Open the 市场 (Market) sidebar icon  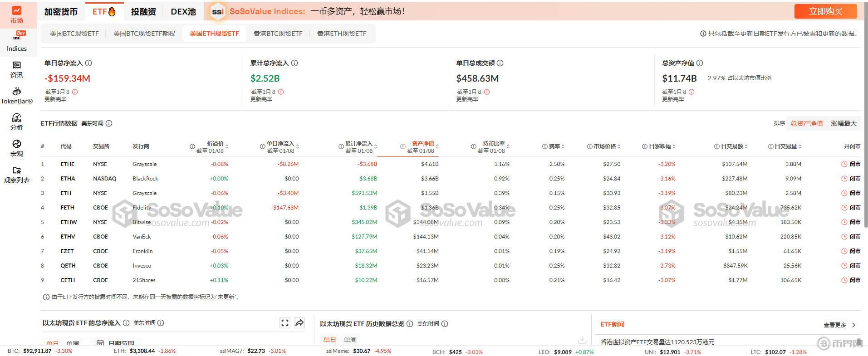[x=17, y=14]
